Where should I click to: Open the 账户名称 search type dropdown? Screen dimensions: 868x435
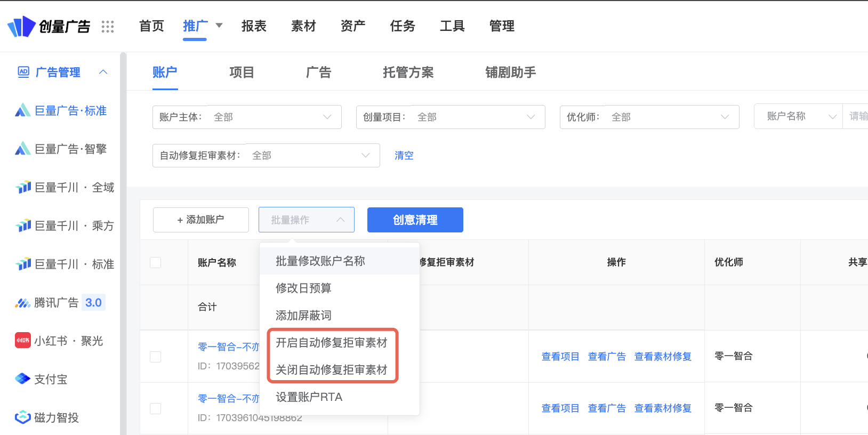(798, 116)
